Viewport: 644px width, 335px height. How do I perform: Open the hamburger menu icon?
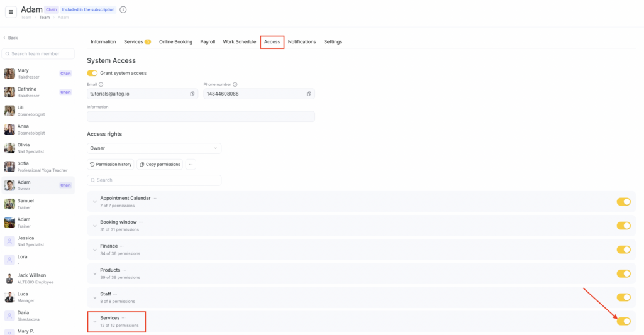(11, 12)
